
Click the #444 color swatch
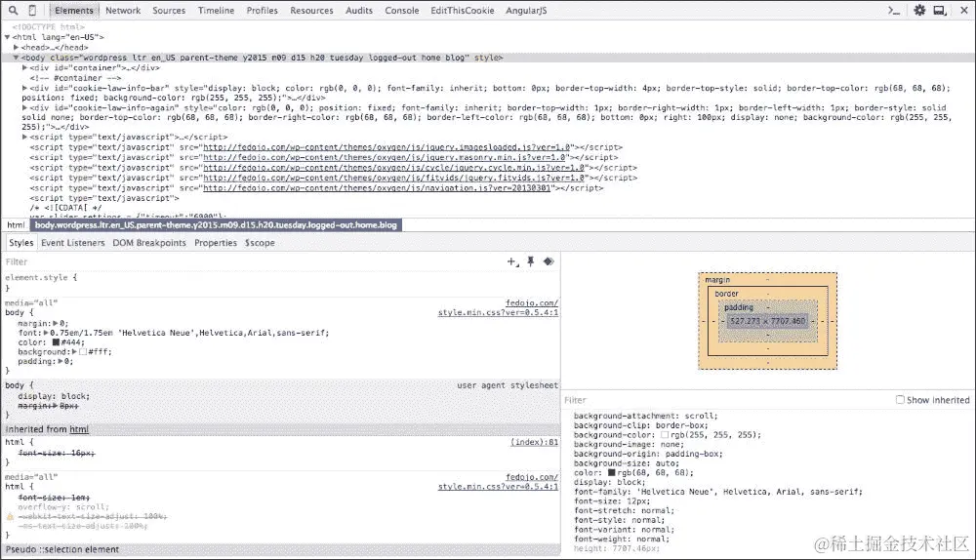pos(56,342)
